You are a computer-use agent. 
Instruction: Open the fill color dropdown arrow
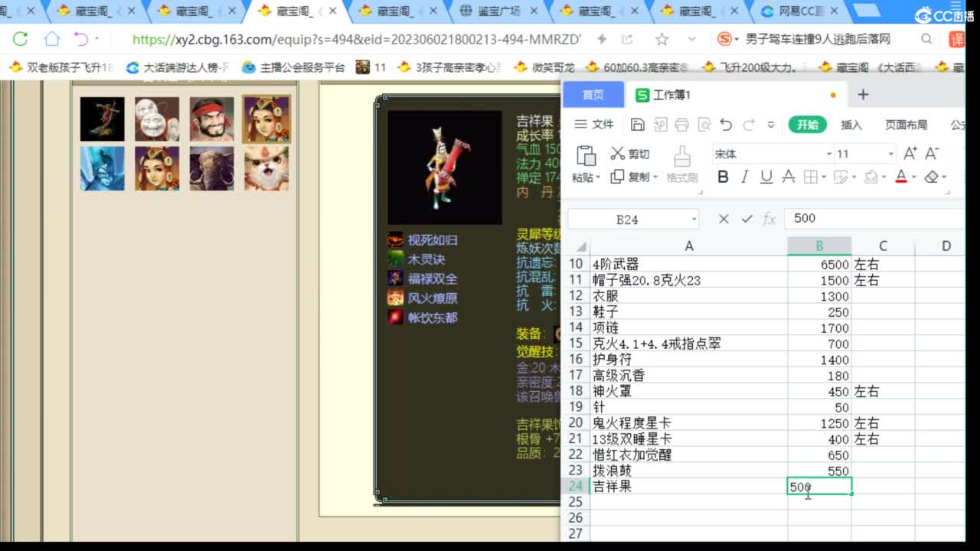click(884, 177)
